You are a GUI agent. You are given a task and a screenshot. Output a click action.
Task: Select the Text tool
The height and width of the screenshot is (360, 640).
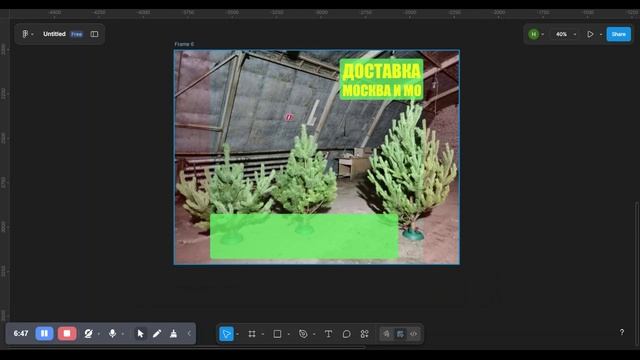tap(328, 334)
